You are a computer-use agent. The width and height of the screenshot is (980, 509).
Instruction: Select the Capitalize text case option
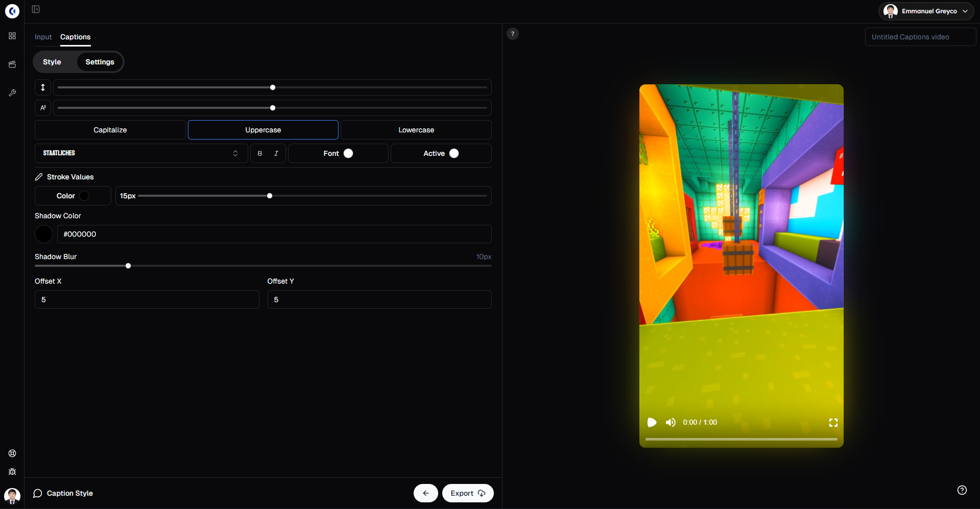[x=110, y=130]
